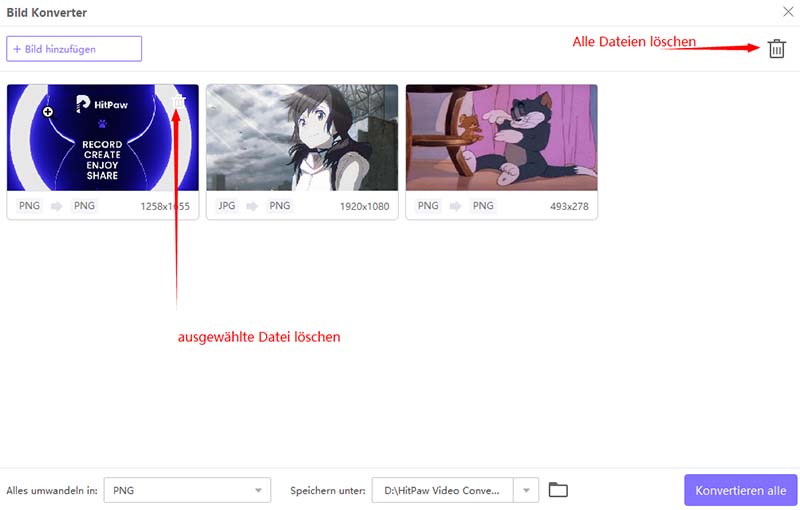Select the Tom and Jerry thumbnail
Viewport: 800px width, 510px height.
[x=502, y=138]
